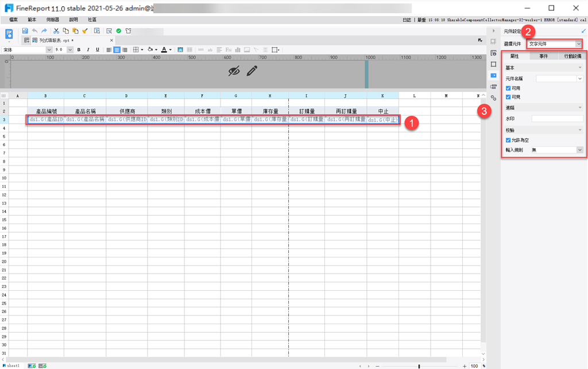Screen dimensions: 588x369
Task: Open the font name dropdown 宋体
Action: (26, 49)
